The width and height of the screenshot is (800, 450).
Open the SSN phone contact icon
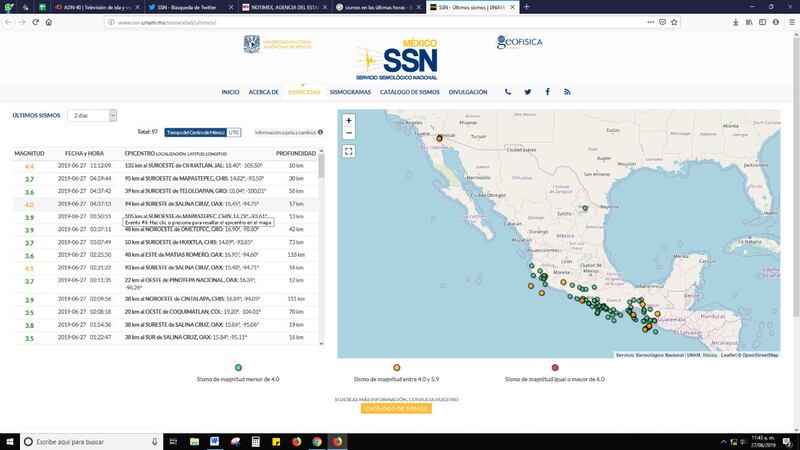[508, 92]
